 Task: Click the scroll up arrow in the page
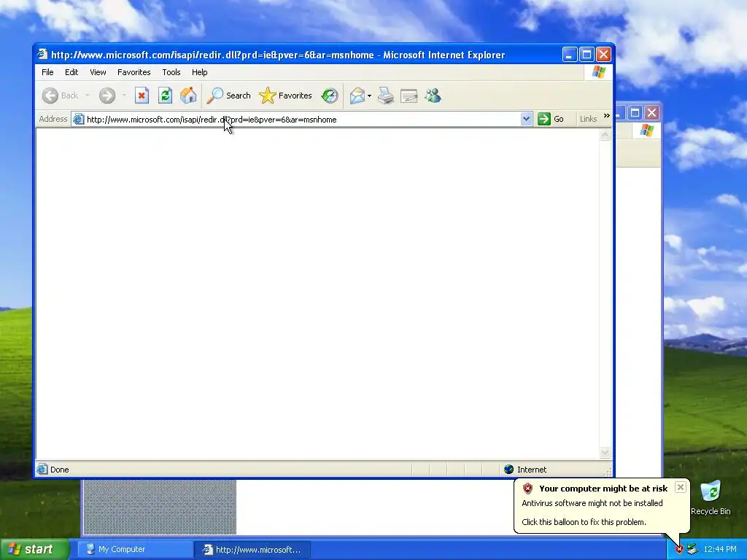(605, 135)
